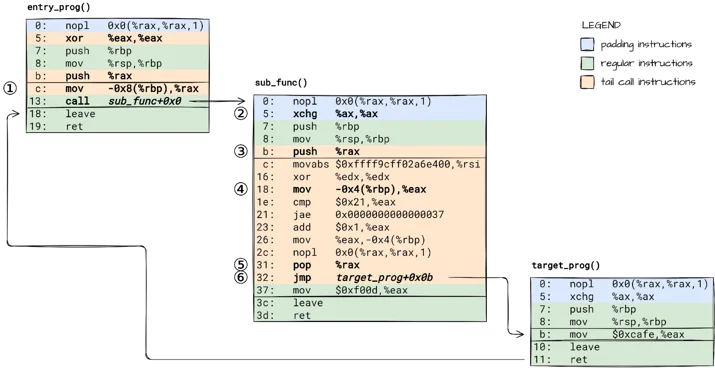Select the "add $0x1,%eax" instruction
Image resolution: width=715 pixels, height=368 pixels.
[370, 227]
